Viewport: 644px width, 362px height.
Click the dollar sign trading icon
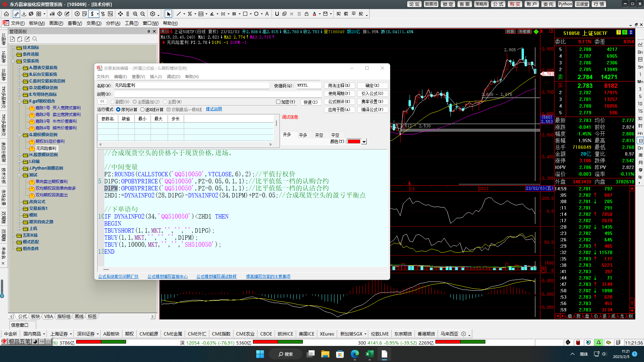[93, 14]
